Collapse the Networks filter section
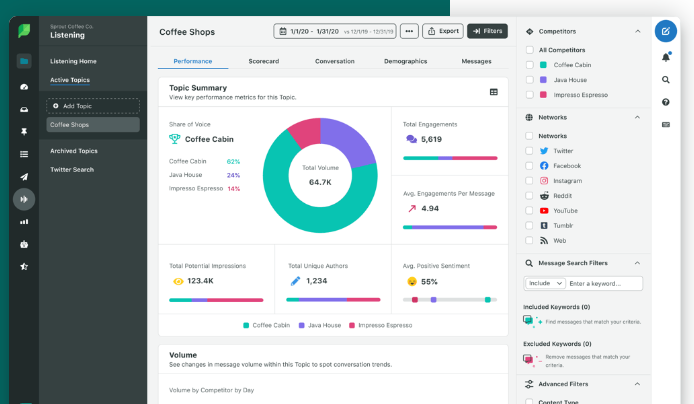 637,117
